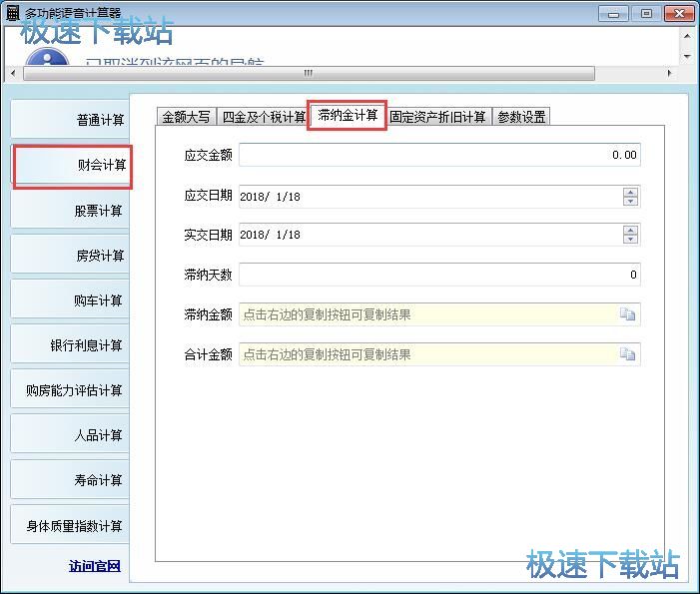Go to the 房贷计算 section

click(x=70, y=256)
